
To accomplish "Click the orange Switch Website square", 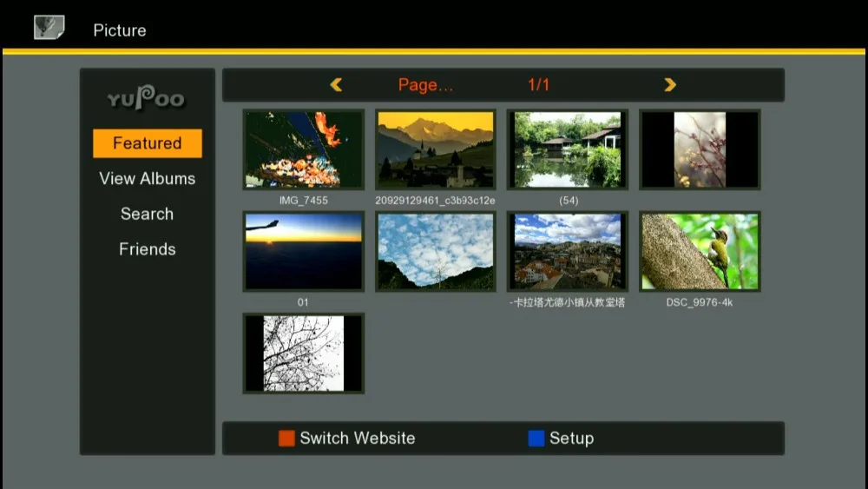I will click(x=286, y=438).
